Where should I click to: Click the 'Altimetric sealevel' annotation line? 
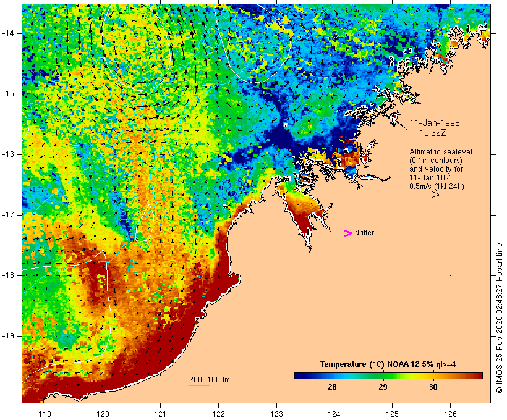(441, 152)
